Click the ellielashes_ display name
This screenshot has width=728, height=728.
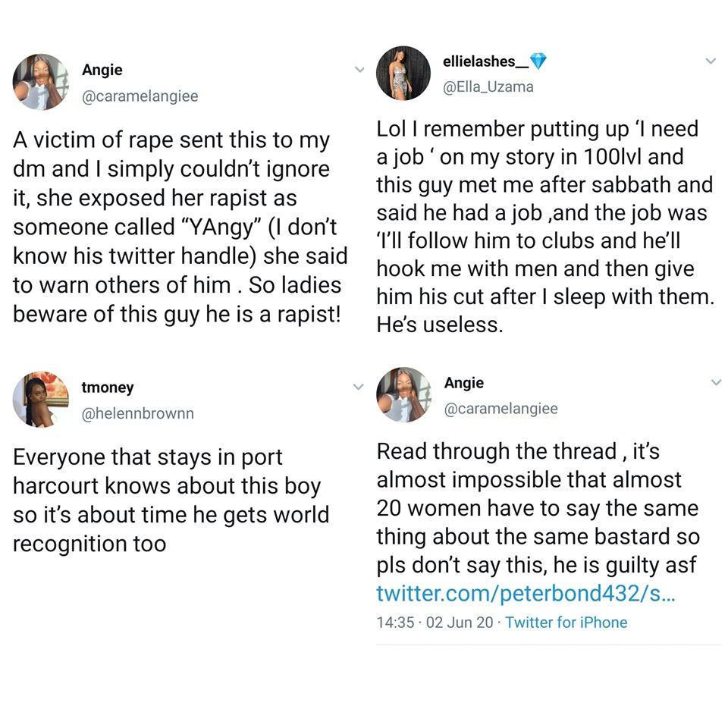[x=485, y=61]
